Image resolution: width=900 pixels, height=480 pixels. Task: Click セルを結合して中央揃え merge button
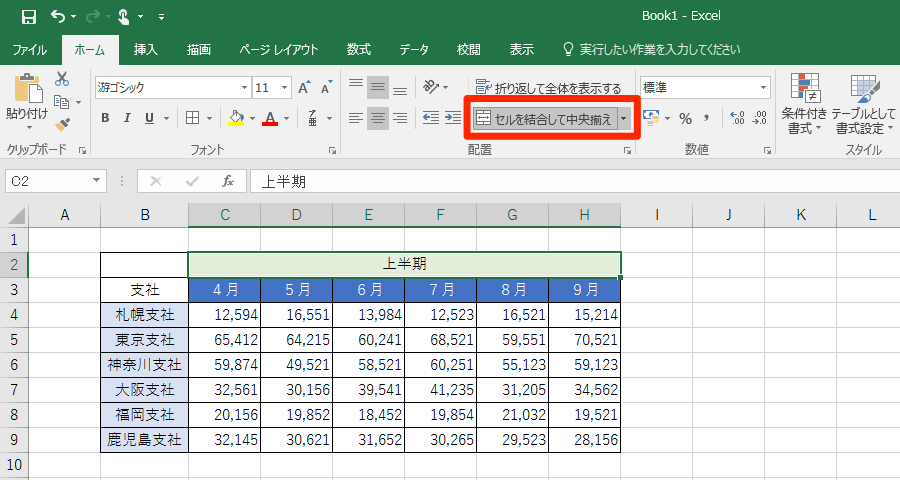(545, 119)
